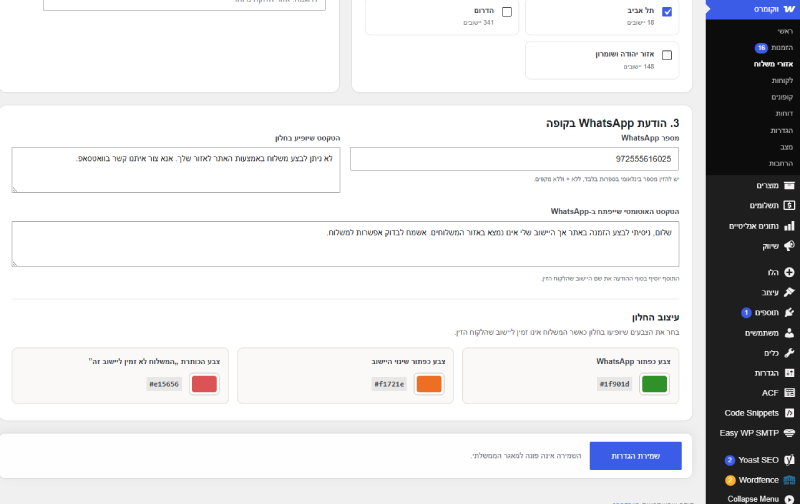This screenshot has height=504, width=800.
Task: Click the Users (משתמשים) person icon
Action: [789, 333]
